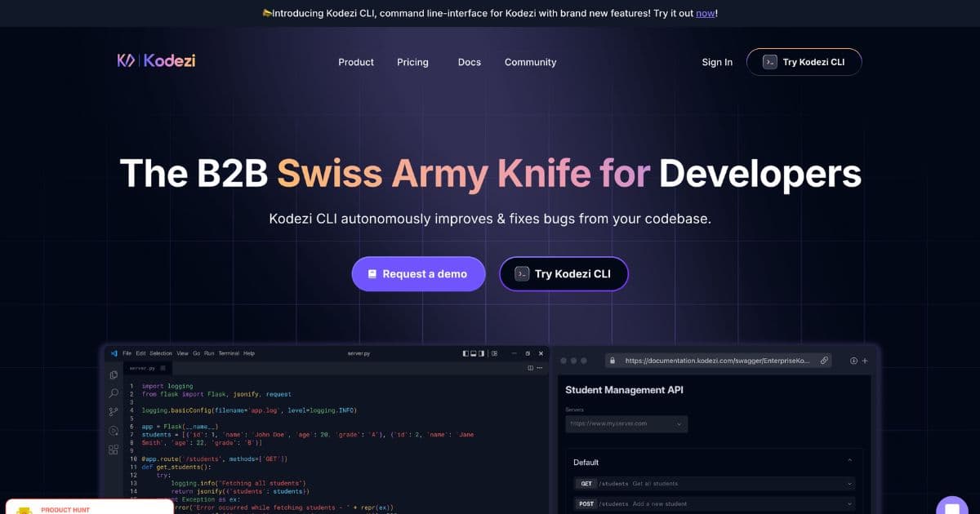The image size is (980, 514).
Task: Open Go menu in code editor
Action: [x=196, y=353]
